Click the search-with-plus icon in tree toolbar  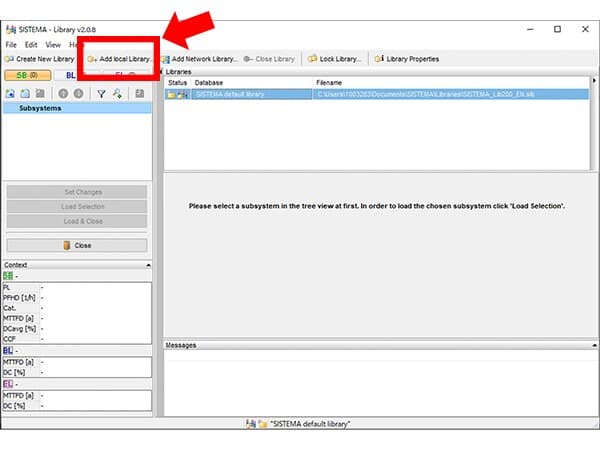[x=117, y=93]
